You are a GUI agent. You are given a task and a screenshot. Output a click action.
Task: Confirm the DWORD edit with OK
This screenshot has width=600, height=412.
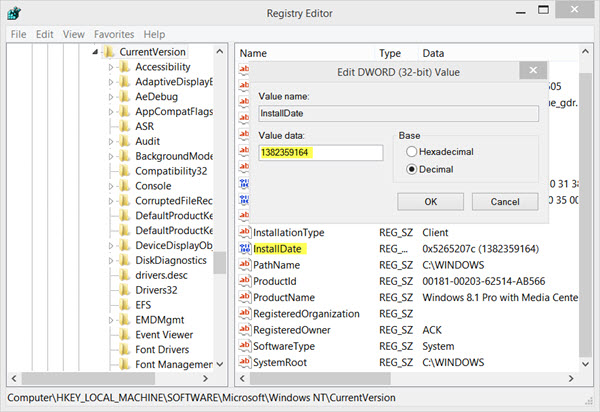[x=430, y=202]
